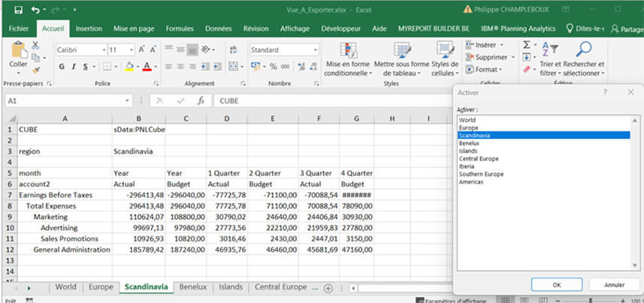Click the Increase Indent icon
Image resolution: width=644 pixels, height=303 pixels.
click(x=216, y=67)
